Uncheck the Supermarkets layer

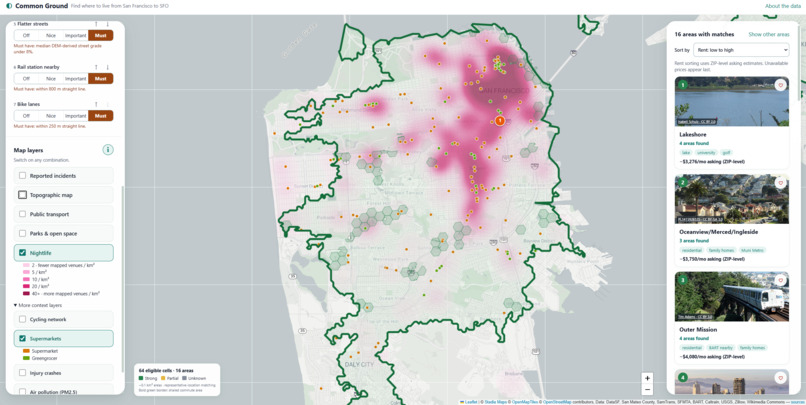point(22,339)
